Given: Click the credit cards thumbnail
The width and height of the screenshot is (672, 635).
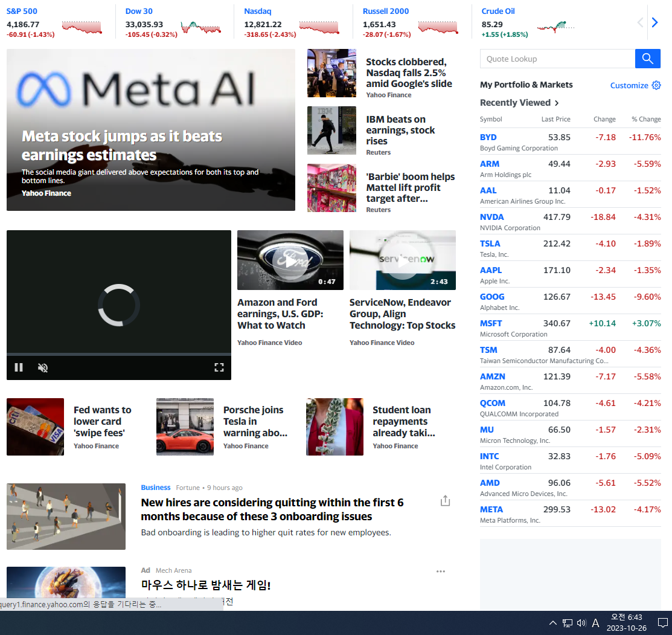Looking at the screenshot, I should tap(35, 427).
